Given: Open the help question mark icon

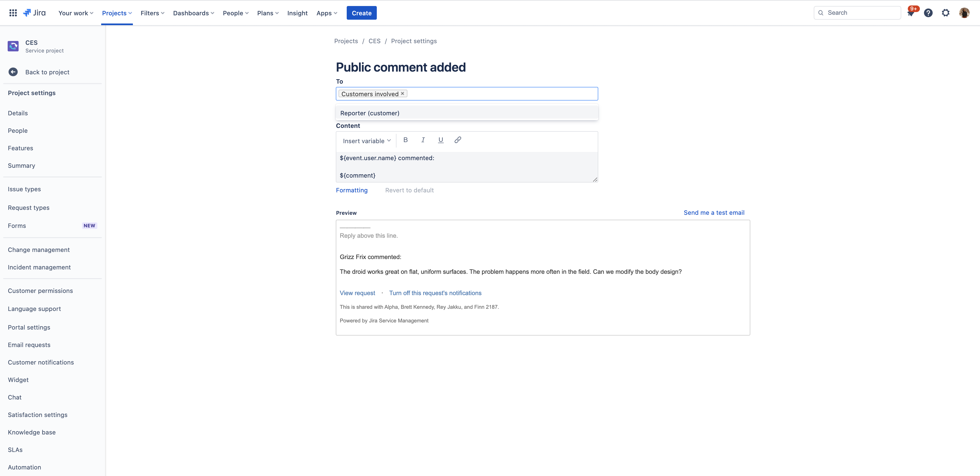Looking at the screenshot, I should click(928, 13).
